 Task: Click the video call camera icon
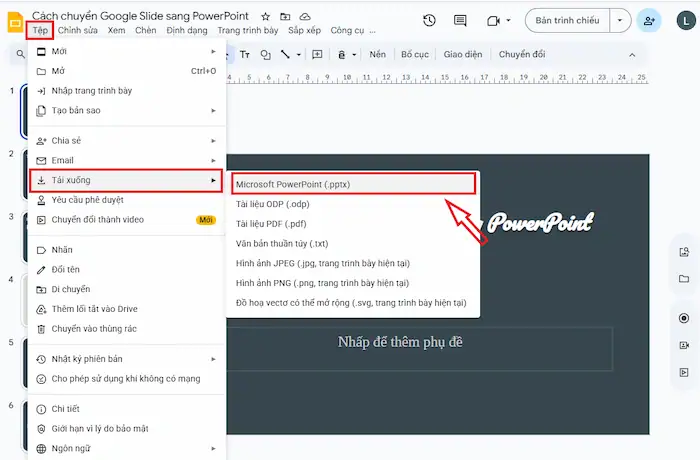point(492,20)
